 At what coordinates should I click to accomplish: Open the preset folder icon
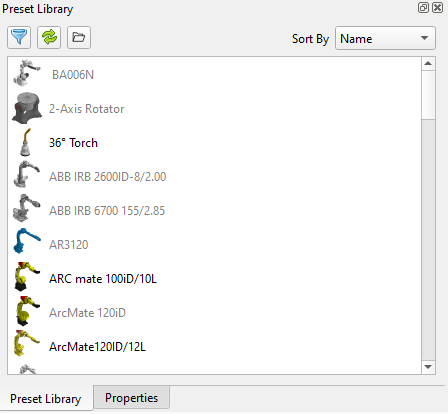79,37
